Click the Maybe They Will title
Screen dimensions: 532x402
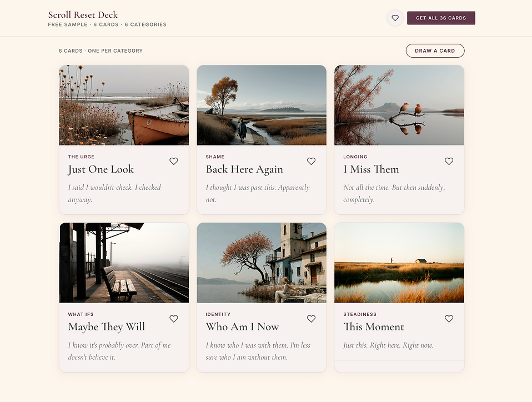click(x=107, y=326)
